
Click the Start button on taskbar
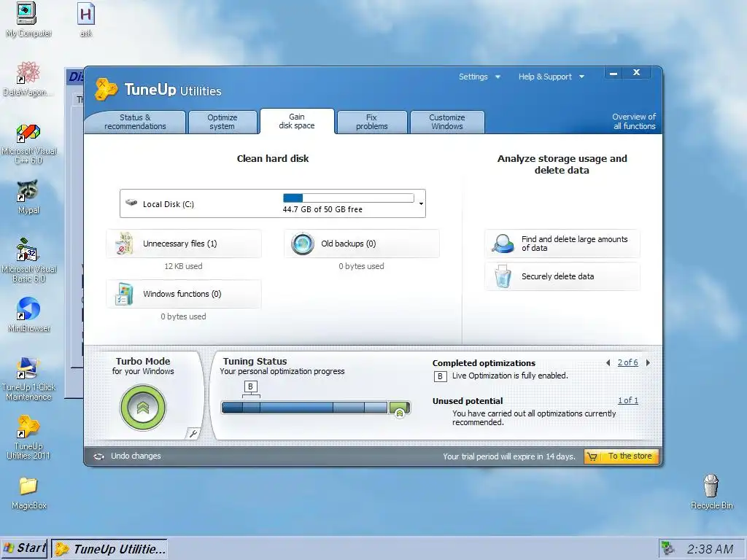(25, 548)
